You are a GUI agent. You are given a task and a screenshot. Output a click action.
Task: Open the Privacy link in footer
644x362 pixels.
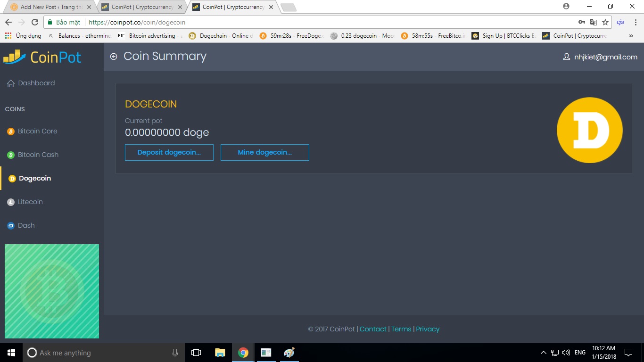click(428, 329)
